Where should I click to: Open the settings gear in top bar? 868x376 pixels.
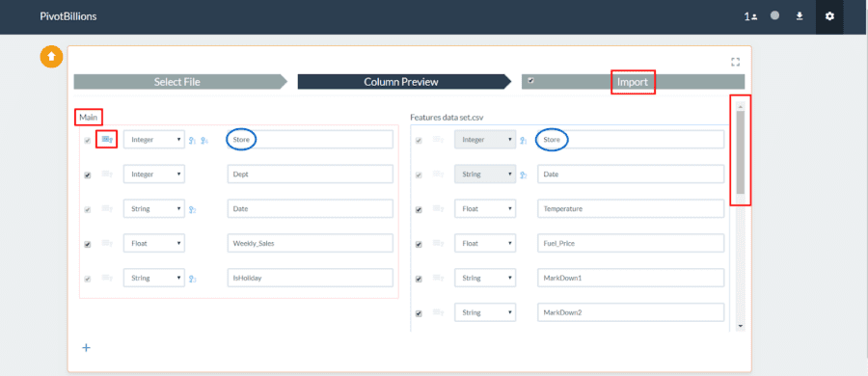click(x=829, y=16)
